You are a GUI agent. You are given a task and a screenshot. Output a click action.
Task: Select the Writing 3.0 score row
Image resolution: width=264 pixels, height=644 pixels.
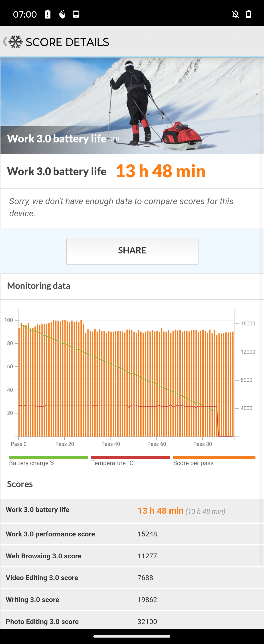[x=132, y=600]
